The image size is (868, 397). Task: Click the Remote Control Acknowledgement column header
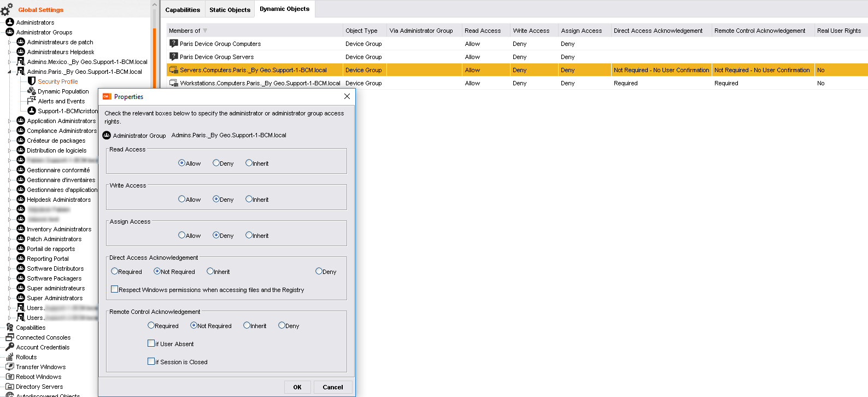coord(763,31)
